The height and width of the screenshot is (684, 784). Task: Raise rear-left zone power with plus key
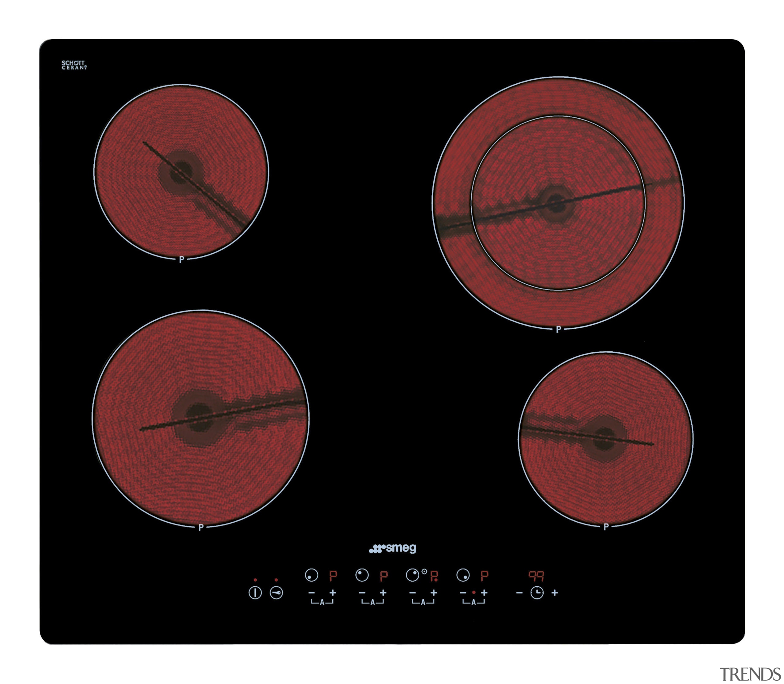383,593
